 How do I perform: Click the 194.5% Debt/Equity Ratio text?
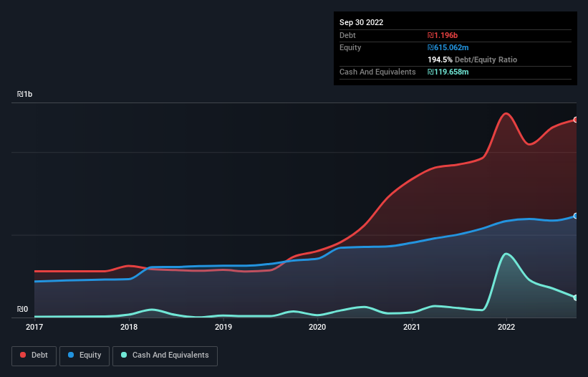[472, 59]
